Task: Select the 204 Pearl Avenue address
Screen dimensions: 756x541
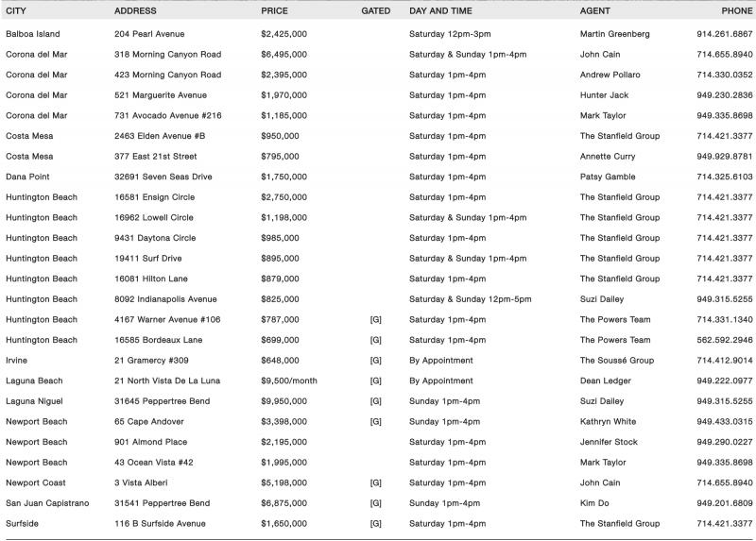Action: point(149,34)
